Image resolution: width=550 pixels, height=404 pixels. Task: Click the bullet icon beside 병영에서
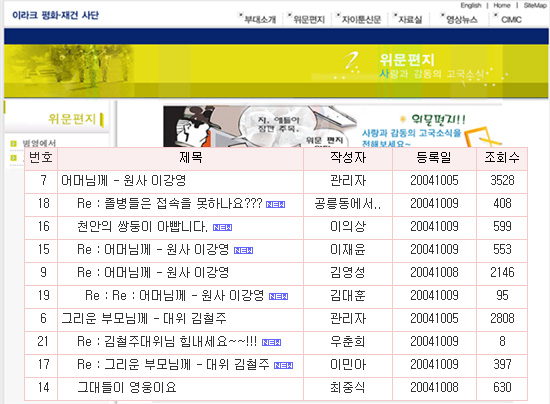14,143
